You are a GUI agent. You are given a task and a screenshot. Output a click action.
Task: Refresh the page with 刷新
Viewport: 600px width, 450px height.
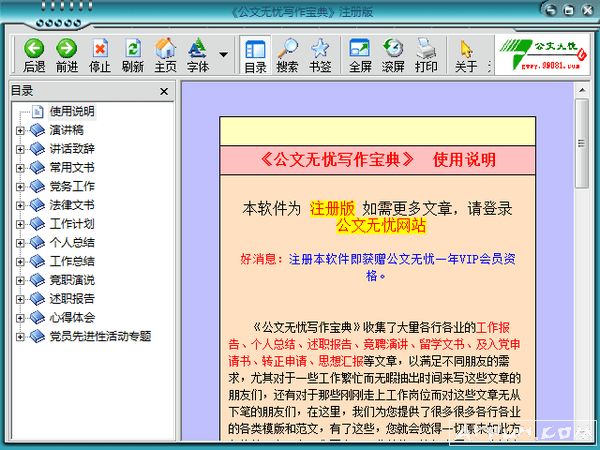[132, 55]
